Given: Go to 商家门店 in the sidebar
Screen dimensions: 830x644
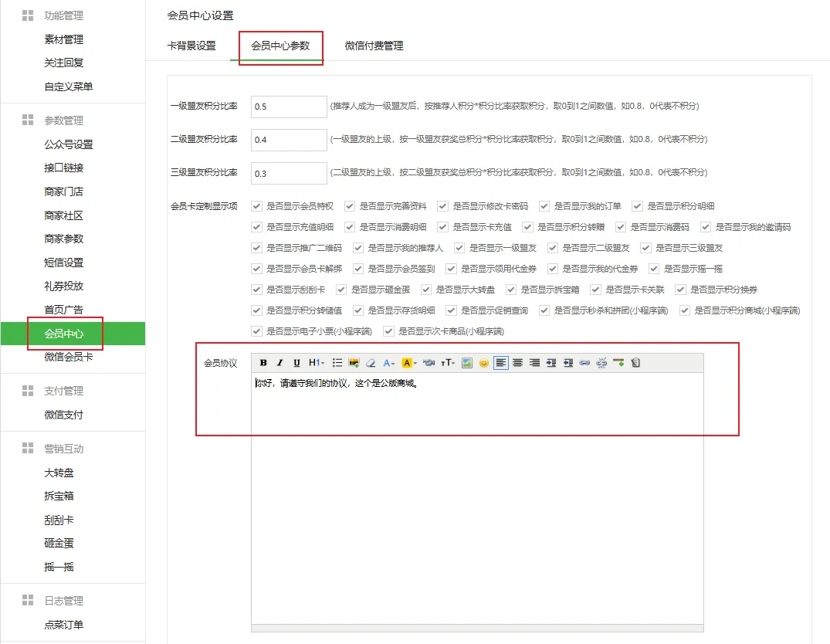Looking at the screenshot, I should [63, 192].
